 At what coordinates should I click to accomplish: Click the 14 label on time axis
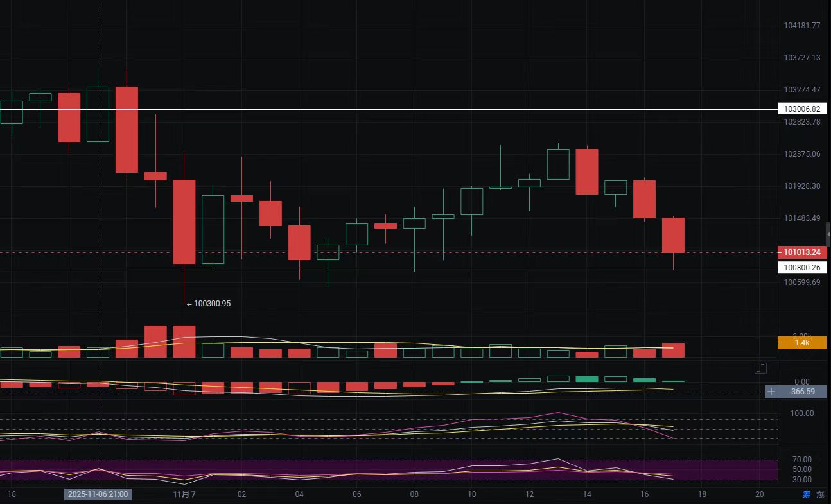click(x=587, y=494)
